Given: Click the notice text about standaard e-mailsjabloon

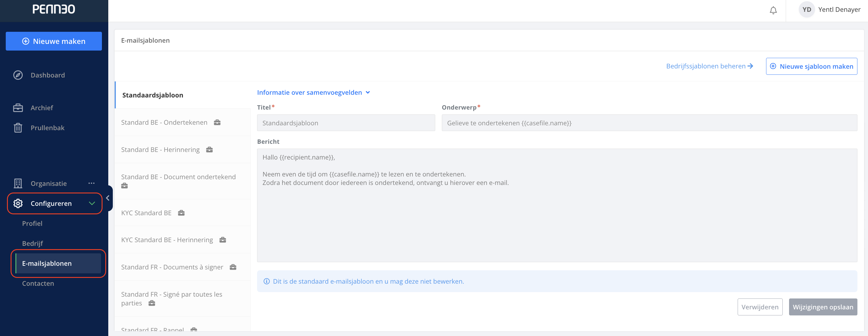Looking at the screenshot, I should (x=368, y=281).
